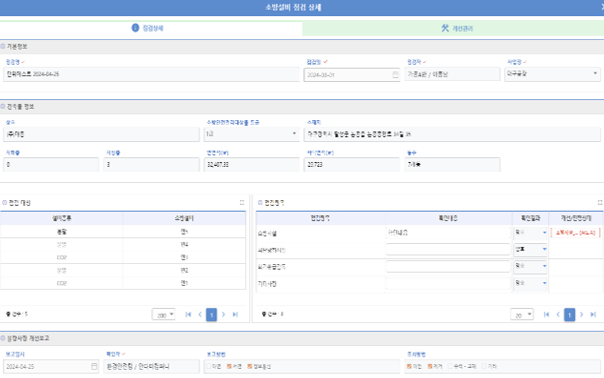Go to first page in 점검항목 grid

(x=546, y=314)
